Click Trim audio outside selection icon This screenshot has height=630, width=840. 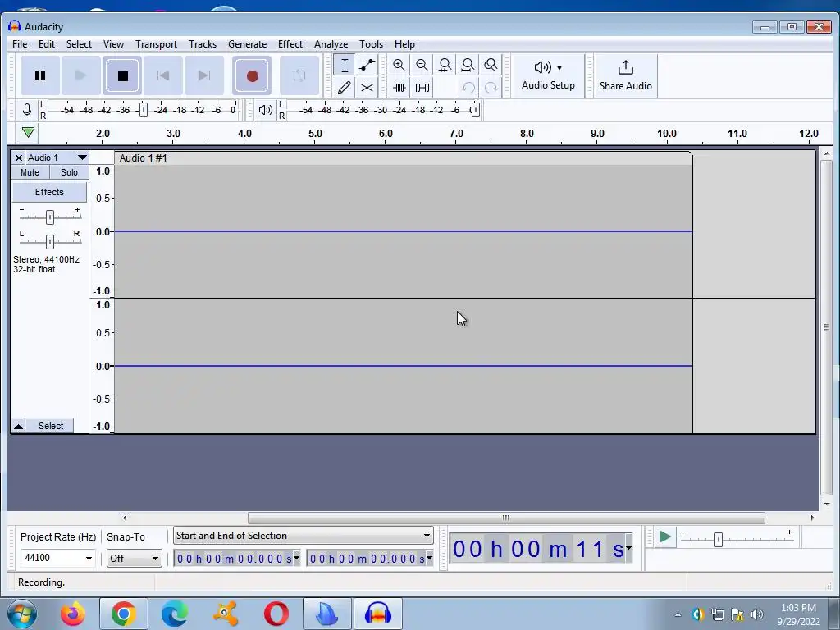[399, 87]
